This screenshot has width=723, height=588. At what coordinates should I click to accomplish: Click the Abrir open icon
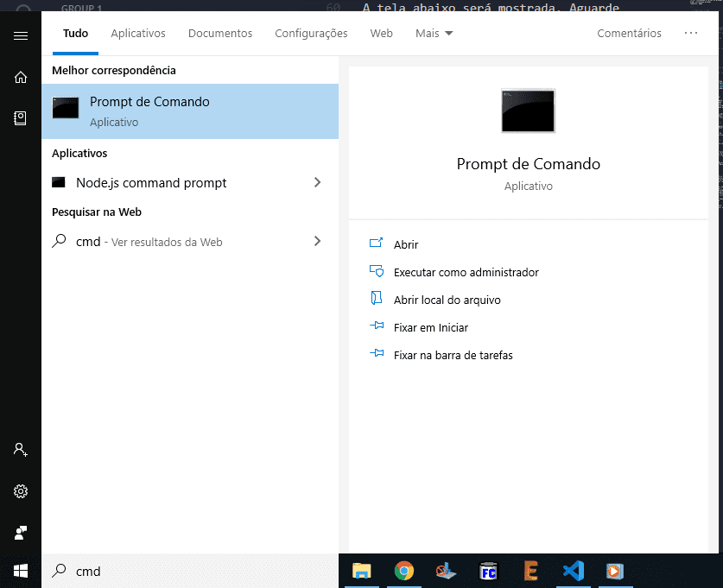point(377,243)
